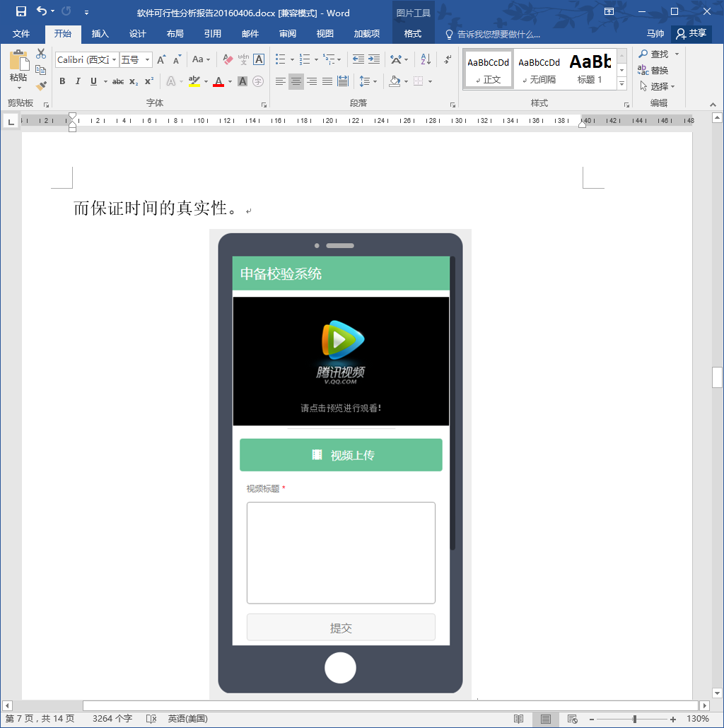
Task: Click the Copy icon in clipboard group
Action: (x=41, y=70)
